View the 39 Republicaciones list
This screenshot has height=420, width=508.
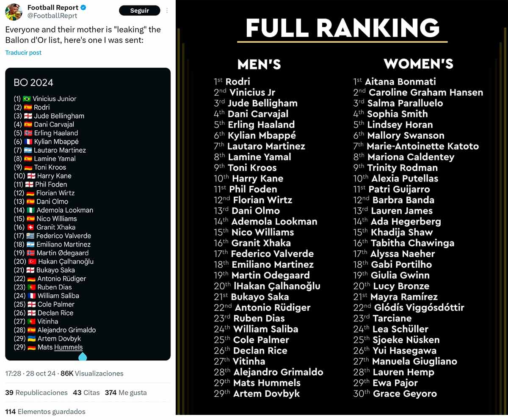pos(36,393)
